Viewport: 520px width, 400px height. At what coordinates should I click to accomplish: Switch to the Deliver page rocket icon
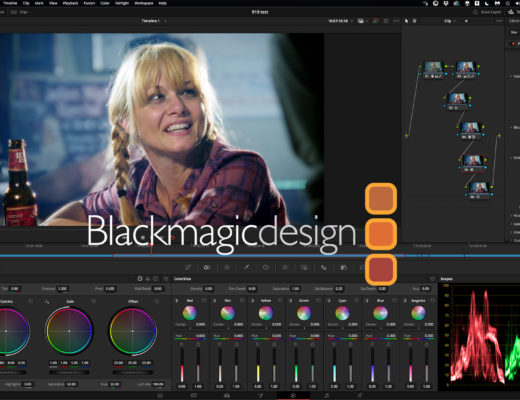coord(359,396)
